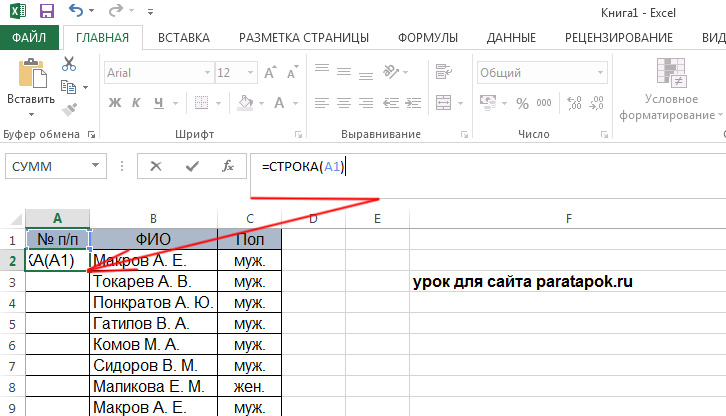Click cell containing Сидоров В. М.

[x=153, y=366]
